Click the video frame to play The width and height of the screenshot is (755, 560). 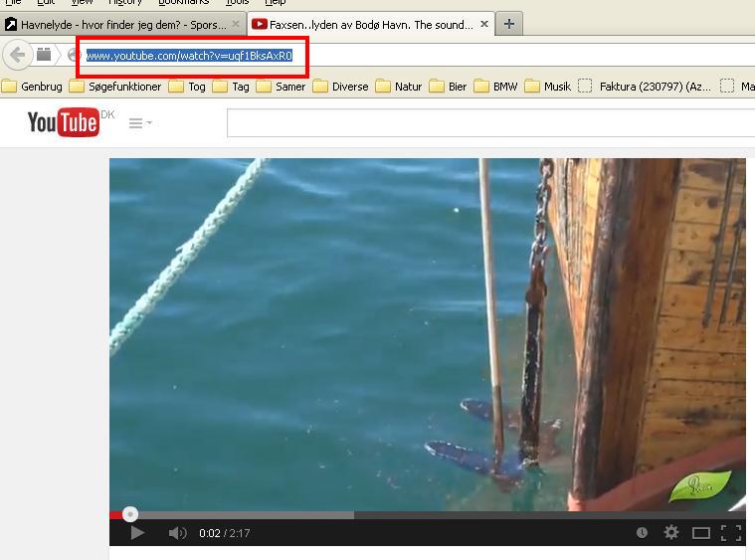(x=428, y=334)
